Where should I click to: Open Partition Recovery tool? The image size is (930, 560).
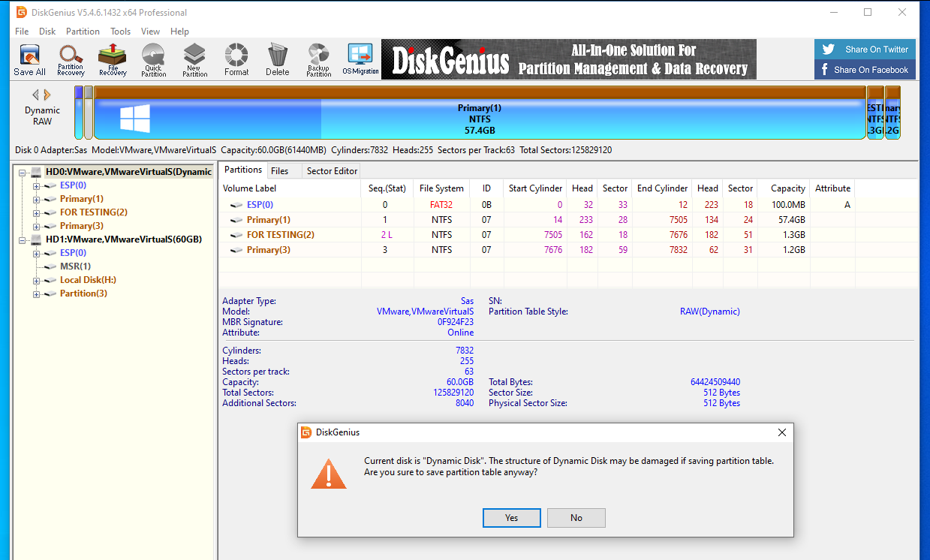tap(71, 60)
